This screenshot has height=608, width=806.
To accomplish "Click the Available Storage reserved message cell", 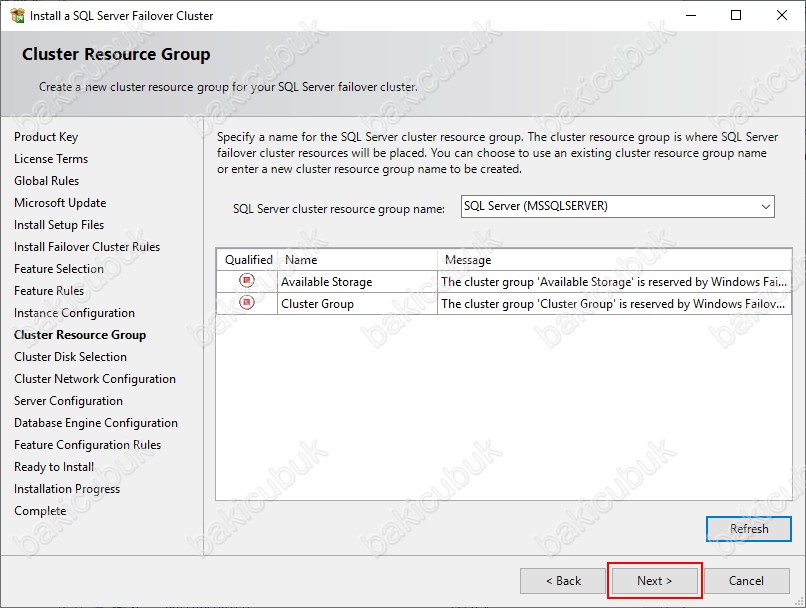I will click(614, 282).
